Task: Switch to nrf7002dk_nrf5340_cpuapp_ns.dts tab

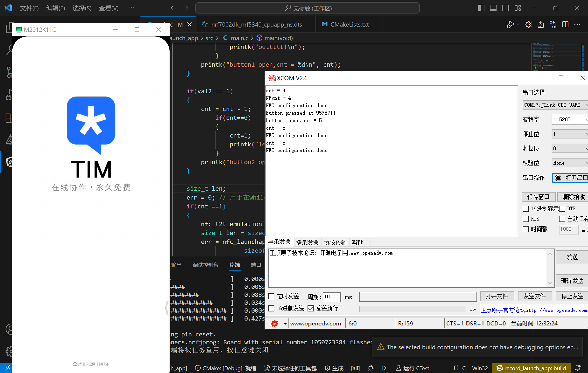Action: point(256,24)
